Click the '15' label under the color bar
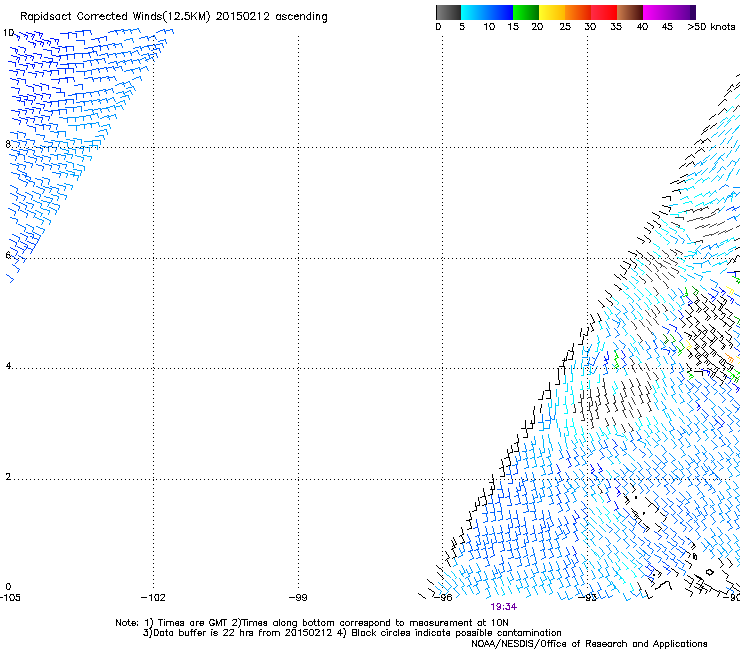Viewport: 740px width, 650px height. tap(513, 27)
